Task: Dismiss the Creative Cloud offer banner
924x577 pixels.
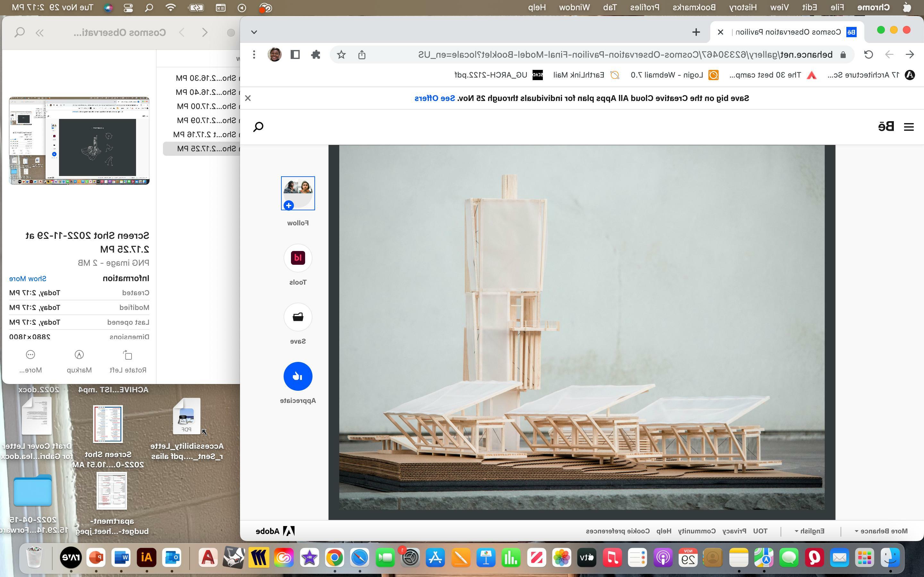Action: [248, 98]
